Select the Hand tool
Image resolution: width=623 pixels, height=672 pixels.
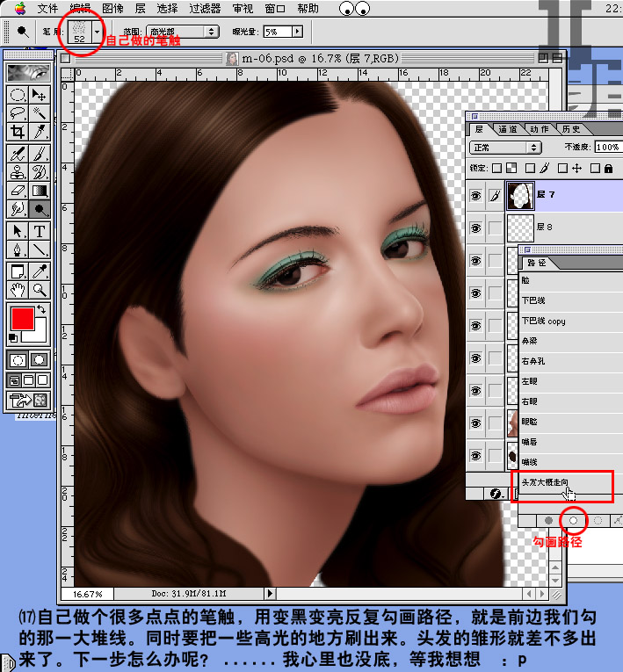click(18, 288)
